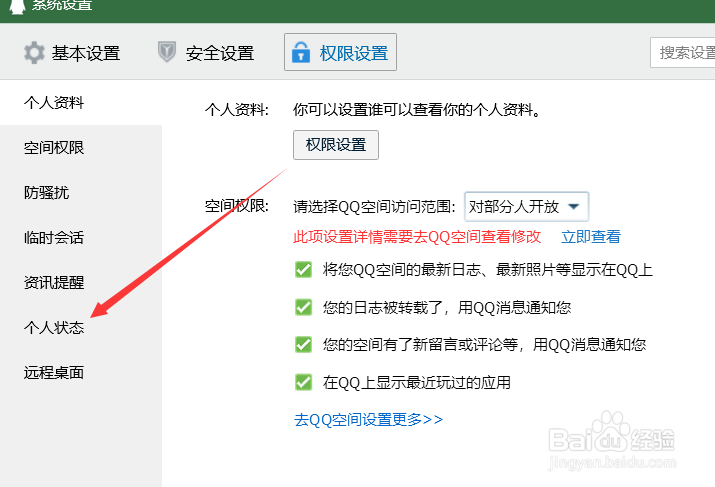Click the red text 此项设置详情需要去QQ空间查看修改
The height and width of the screenshot is (487, 715).
pos(417,237)
